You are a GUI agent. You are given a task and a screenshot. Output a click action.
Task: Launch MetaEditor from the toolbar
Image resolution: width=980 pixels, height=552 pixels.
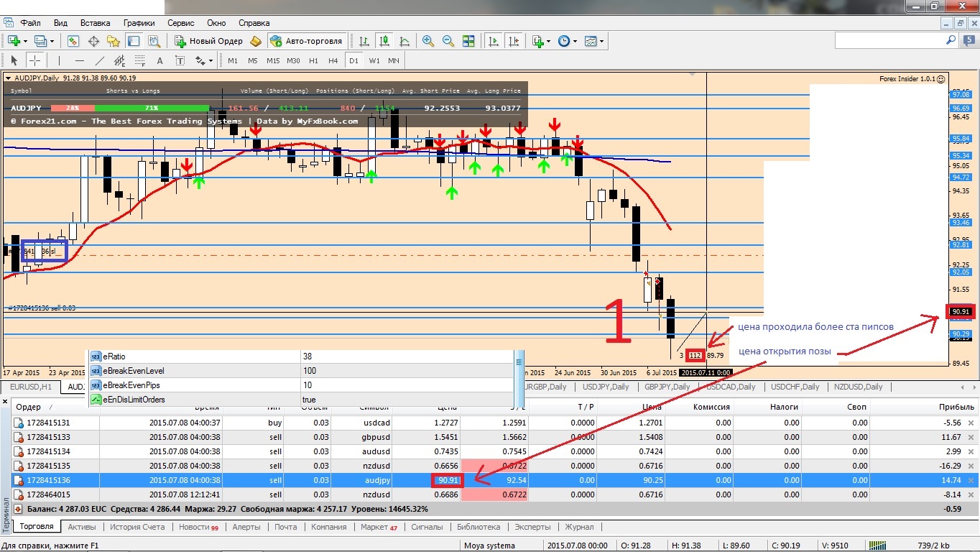coord(255,41)
